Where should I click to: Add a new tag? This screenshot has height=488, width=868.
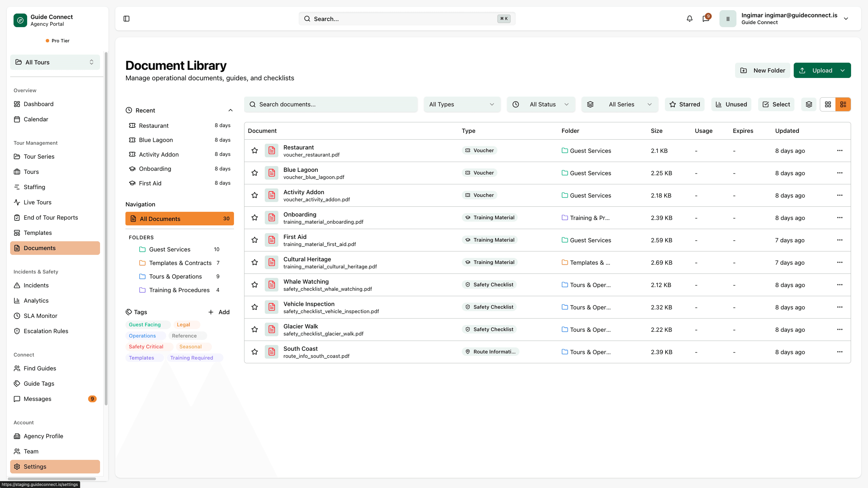pyautogui.click(x=219, y=312)
